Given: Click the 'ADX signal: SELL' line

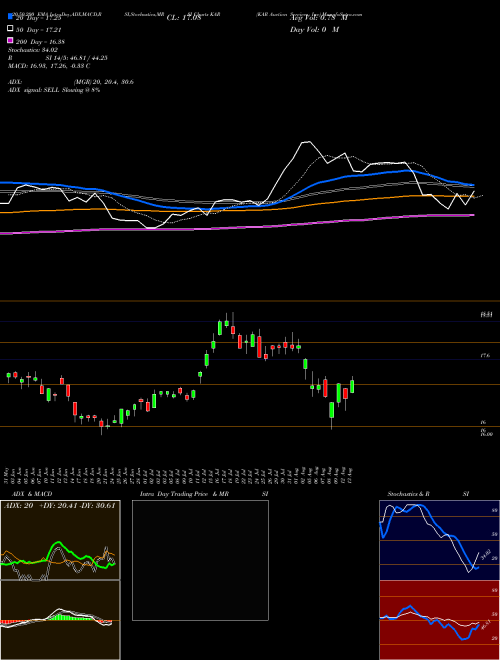Looking at the screenshot, I should click(x=54, y=90).
